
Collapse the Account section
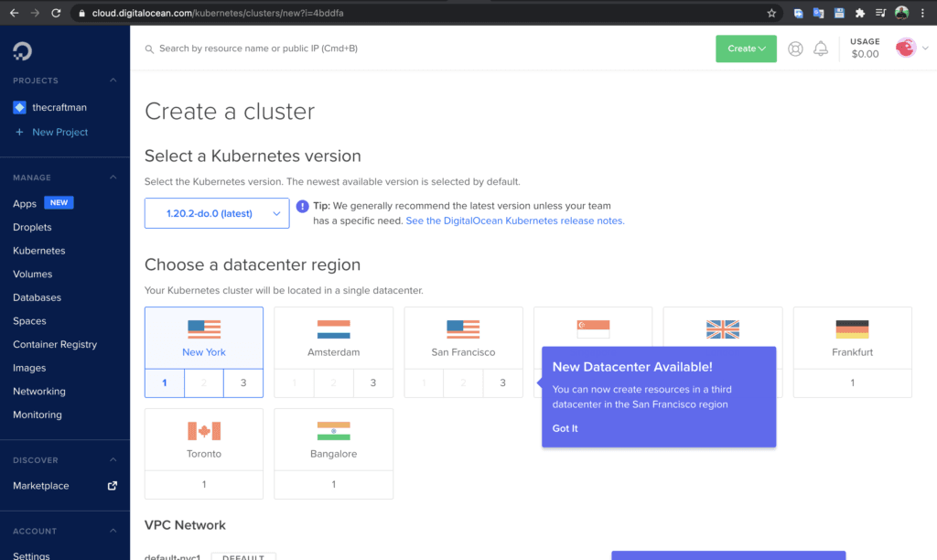coord(113,531)
